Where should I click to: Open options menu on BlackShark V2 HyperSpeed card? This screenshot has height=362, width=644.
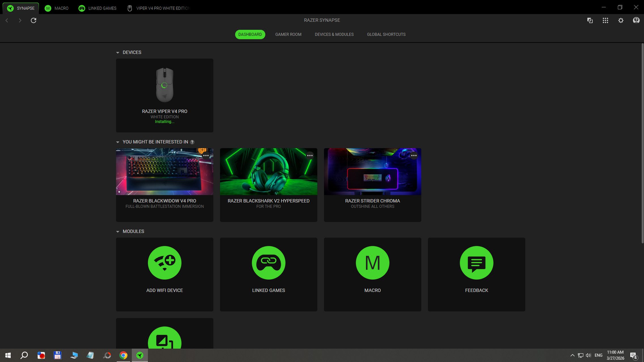[310, 156]
